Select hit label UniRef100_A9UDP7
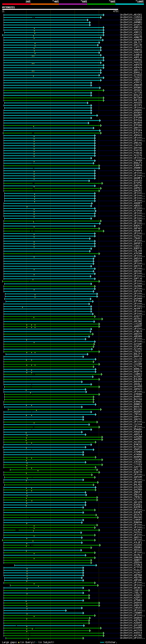Viewport: 146px width, 644px height. pos(131,203)
